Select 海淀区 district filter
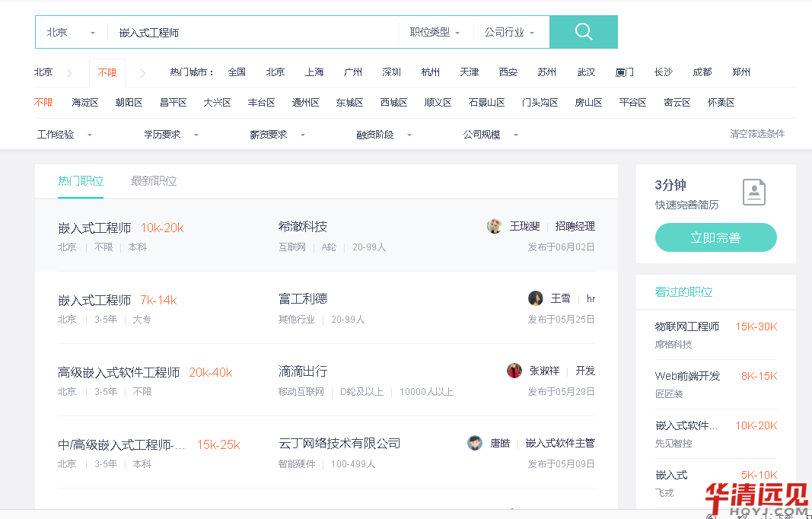Screen dimensions: 812x519 [x=85, y=103]
